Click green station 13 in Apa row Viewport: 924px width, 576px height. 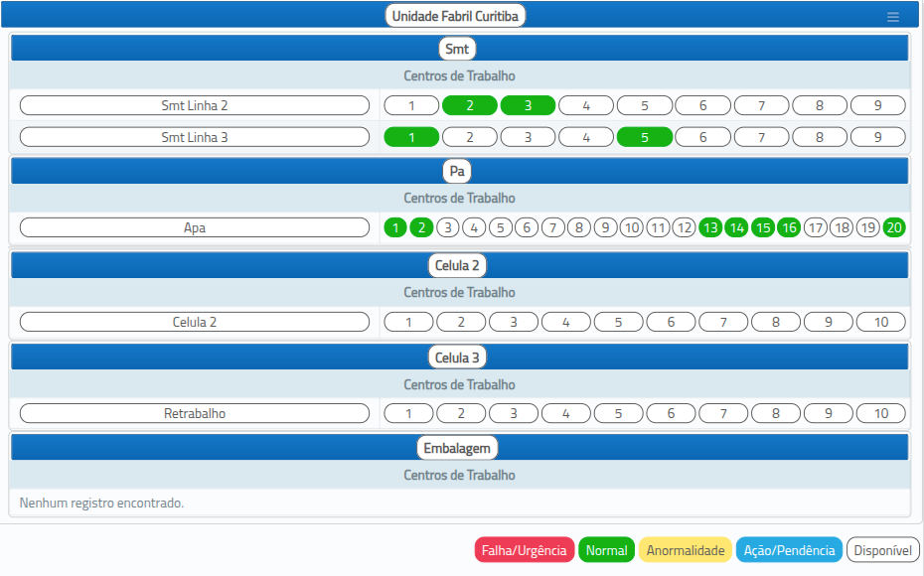point(710,228)
